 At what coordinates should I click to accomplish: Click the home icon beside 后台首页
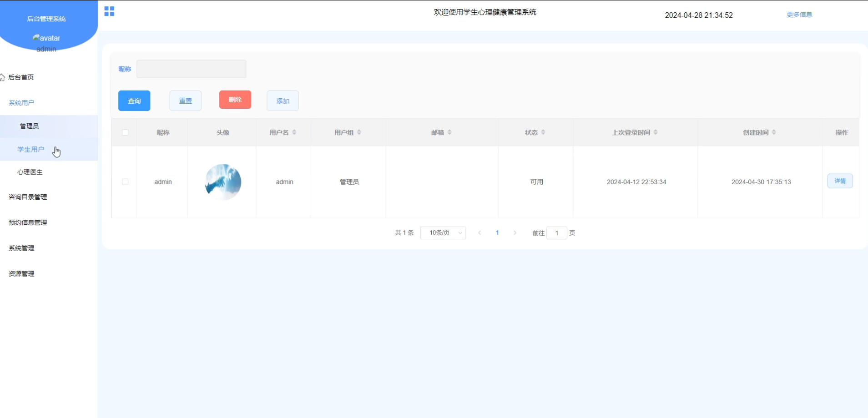coord(2,77)
